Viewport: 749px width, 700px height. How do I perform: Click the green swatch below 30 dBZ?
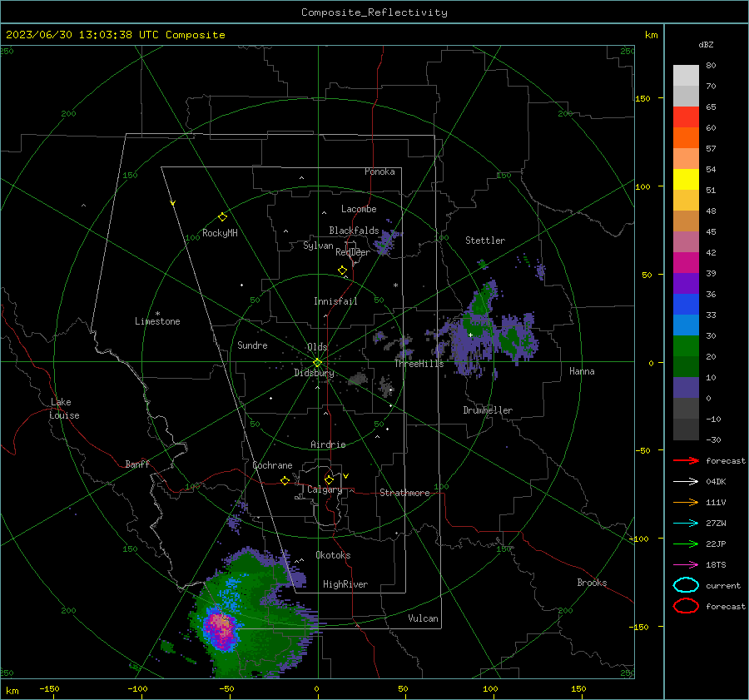pyautogui.click(x=686, y=345)
